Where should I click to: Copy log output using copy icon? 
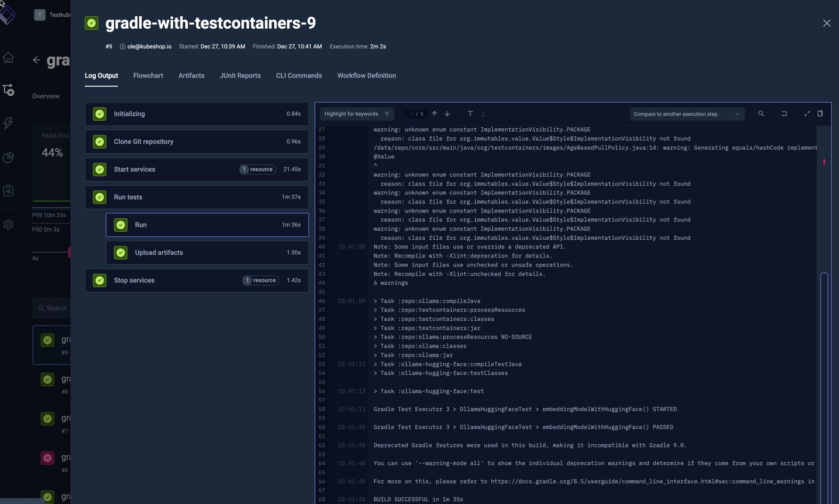[820, 113]
